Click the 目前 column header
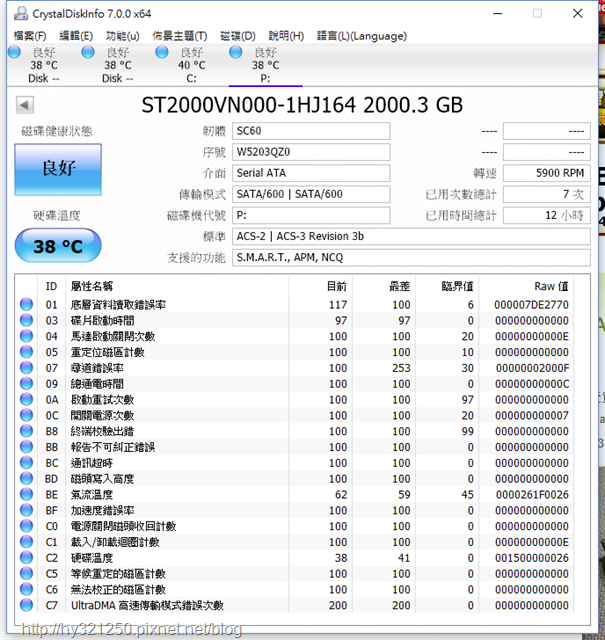 pos(336,286)
